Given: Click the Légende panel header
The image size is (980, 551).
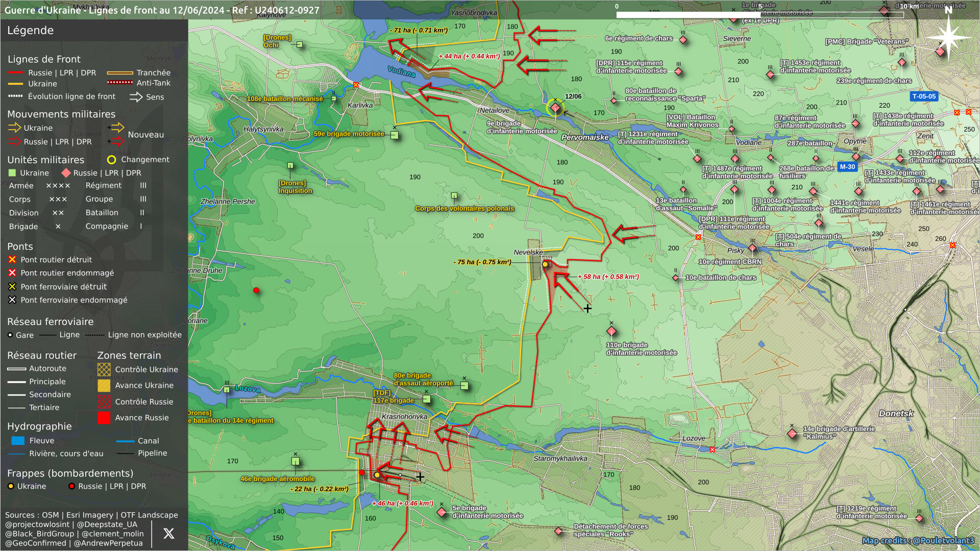Looking at the screenshot, I should [x=31, y=30].
